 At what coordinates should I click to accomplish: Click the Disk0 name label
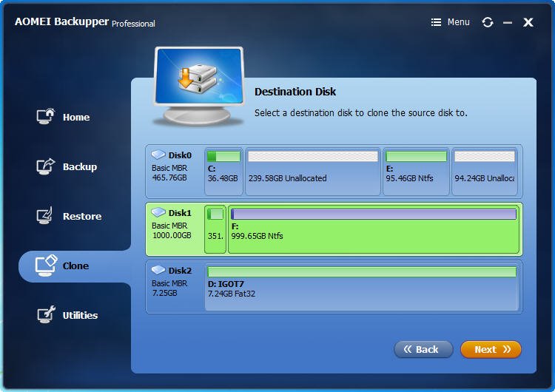coord(180,155)
